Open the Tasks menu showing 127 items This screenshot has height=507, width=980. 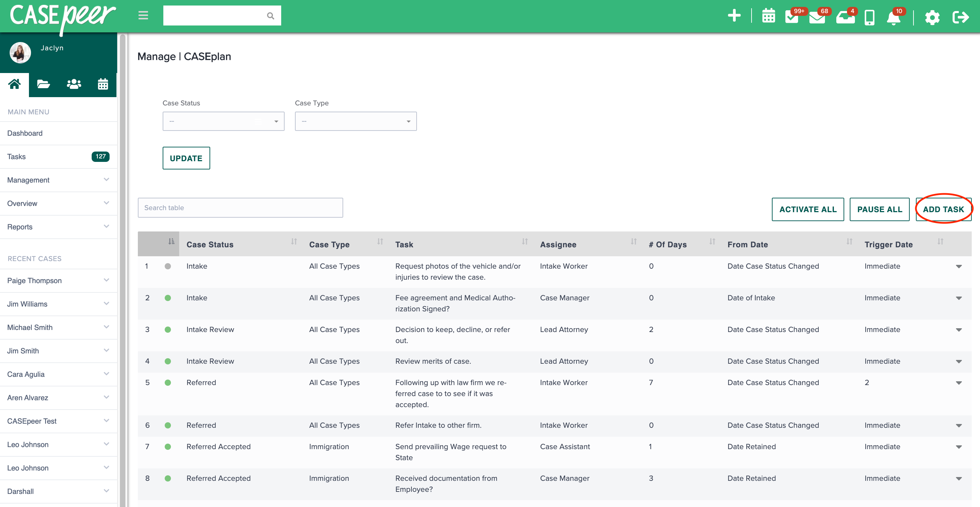point(16,156)
